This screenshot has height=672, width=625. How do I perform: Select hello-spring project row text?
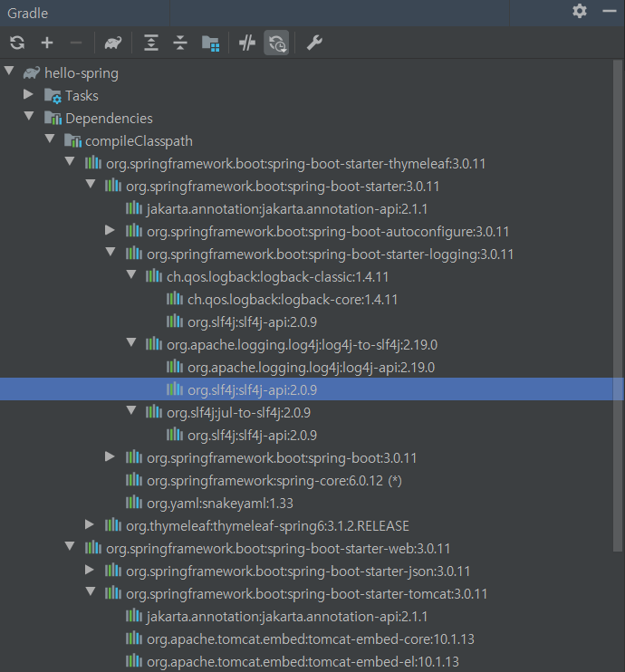point(82,73)
